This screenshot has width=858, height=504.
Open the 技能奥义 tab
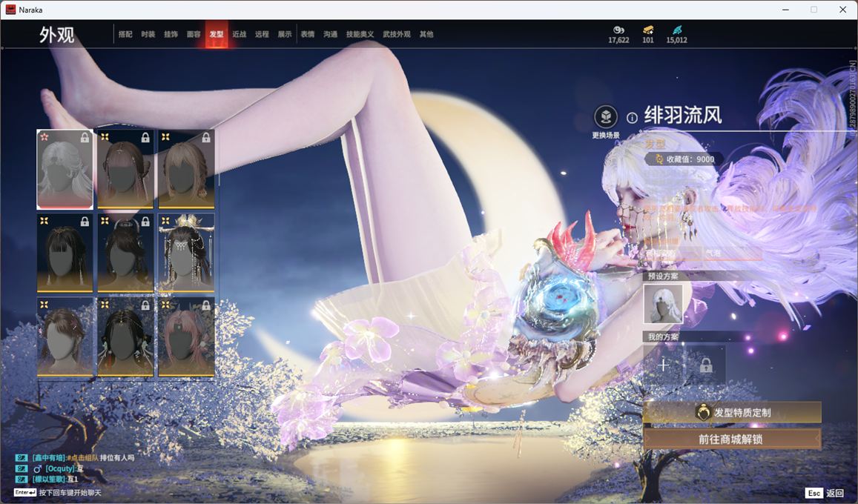pos(360,34)
